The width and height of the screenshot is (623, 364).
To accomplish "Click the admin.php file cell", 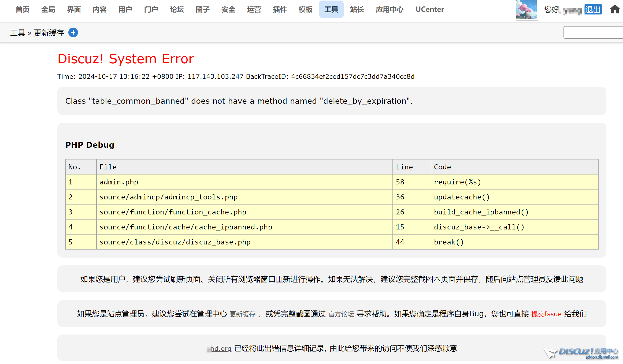I will click(x=244, y=182).
